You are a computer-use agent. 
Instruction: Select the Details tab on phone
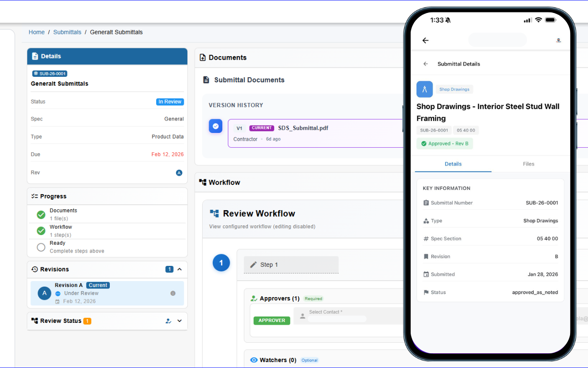(453, 164)
